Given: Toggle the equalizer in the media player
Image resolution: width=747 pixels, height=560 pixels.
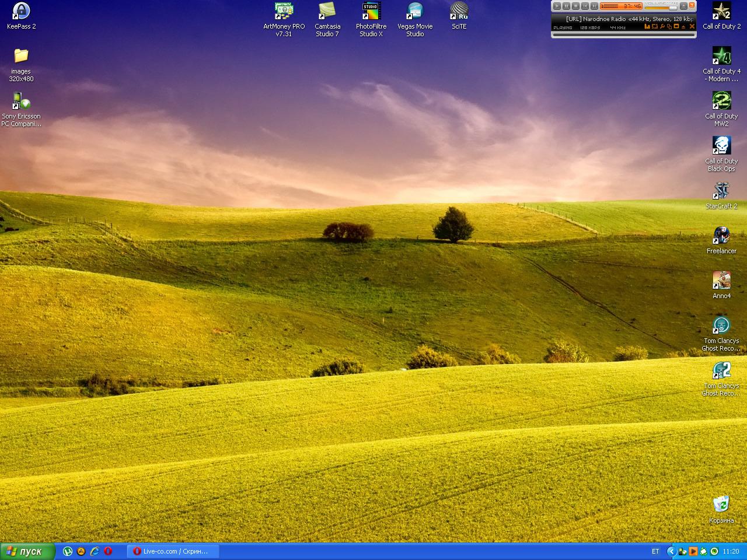Looking at the screenshot, I should point(647,27).
